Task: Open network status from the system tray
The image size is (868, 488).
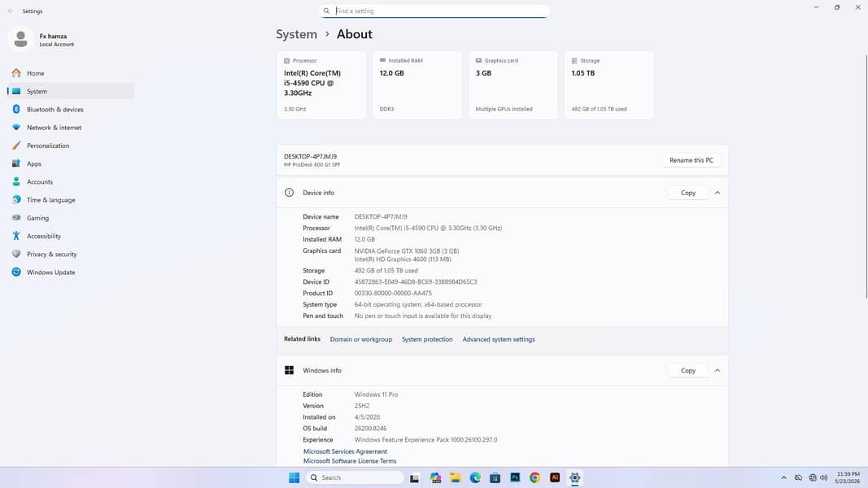Action: point(812,478)
